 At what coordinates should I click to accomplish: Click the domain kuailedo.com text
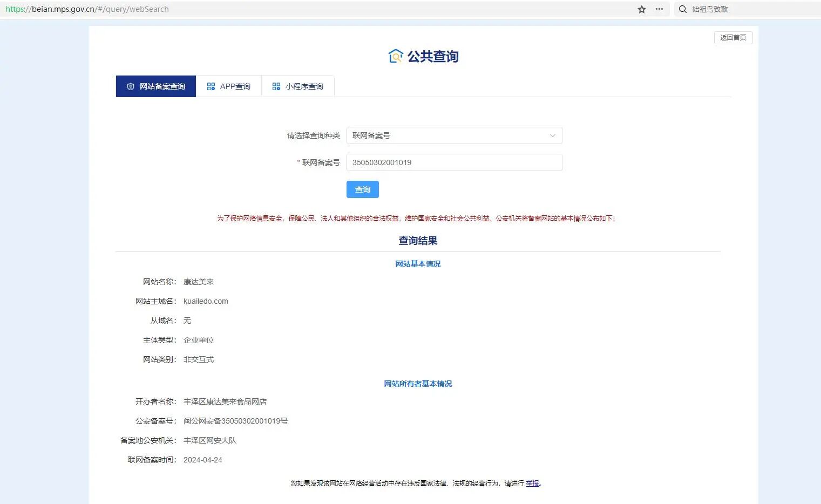(206, 301)
